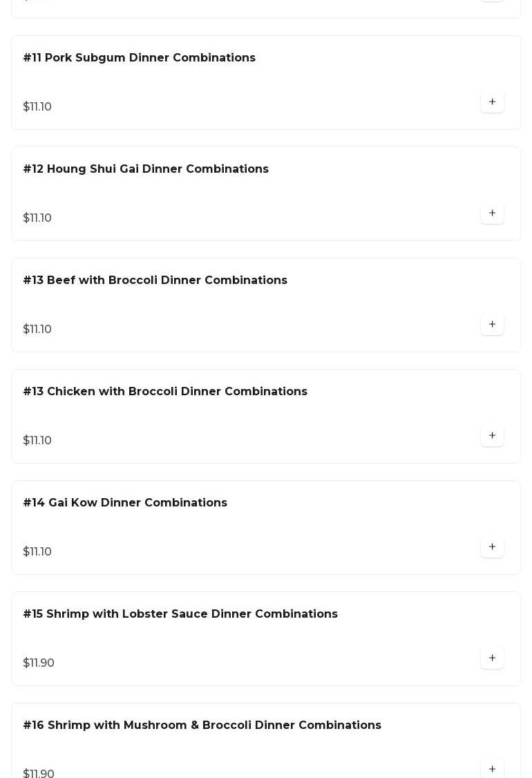
Task: Add #11 Pork Subgum dinner to cart
Action: point(492,102)
